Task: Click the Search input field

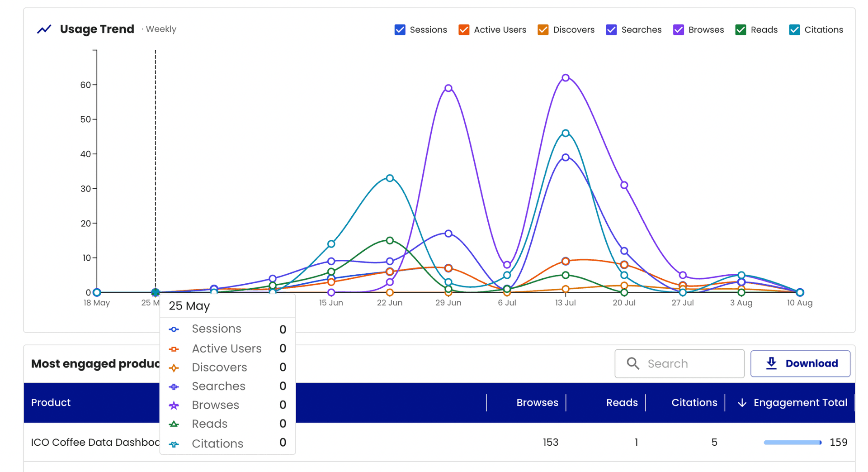Action: (x=679, y=363)
